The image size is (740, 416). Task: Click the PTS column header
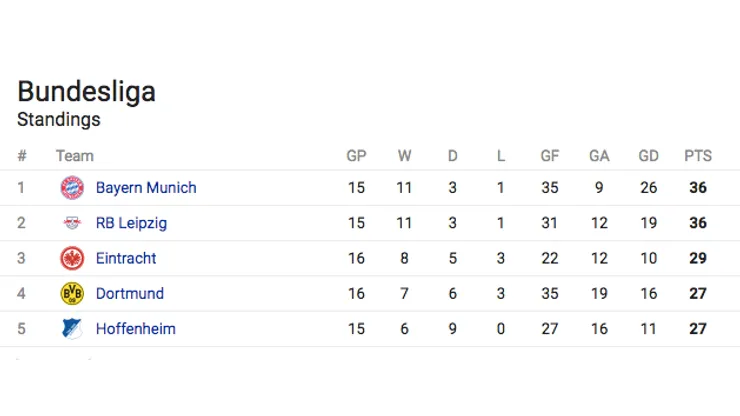click(698, 156)
